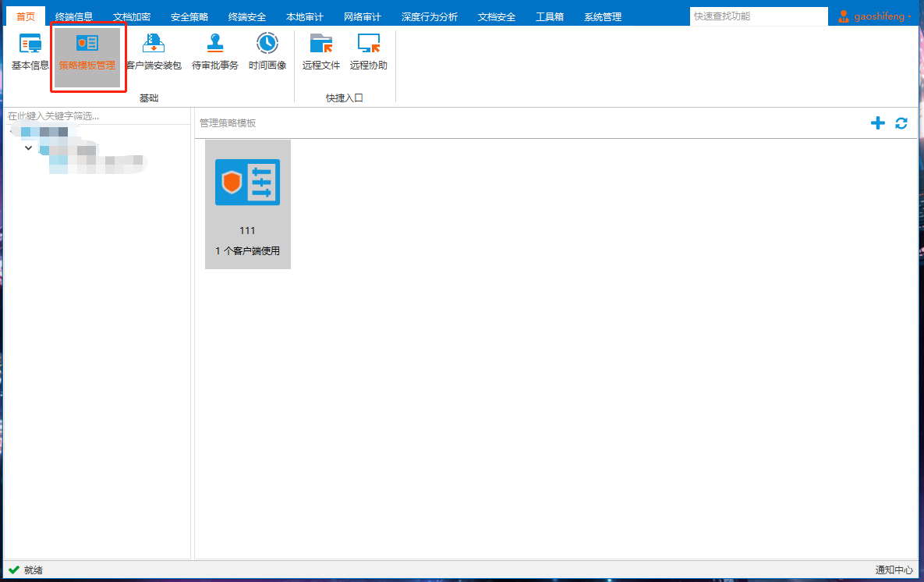924x582 pixels.
Task: Open 通知中心 in the status bar
Action: tap(894, 570)
